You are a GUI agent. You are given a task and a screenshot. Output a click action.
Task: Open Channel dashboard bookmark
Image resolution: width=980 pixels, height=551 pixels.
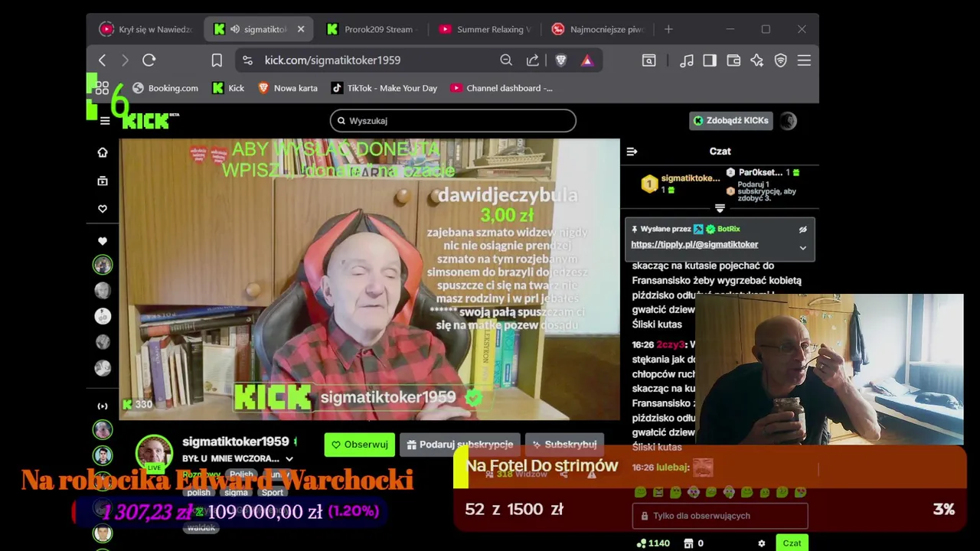click(x=501, y=88)
